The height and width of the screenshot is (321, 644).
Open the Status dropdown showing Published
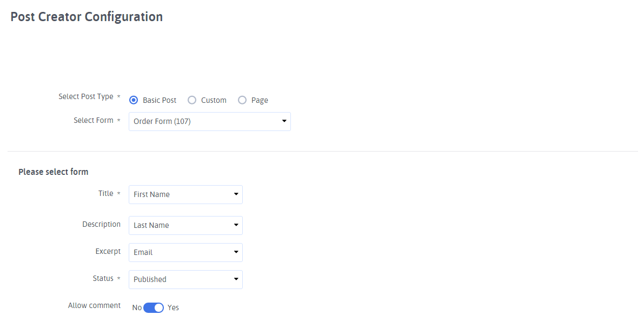[x=185, y=279]
